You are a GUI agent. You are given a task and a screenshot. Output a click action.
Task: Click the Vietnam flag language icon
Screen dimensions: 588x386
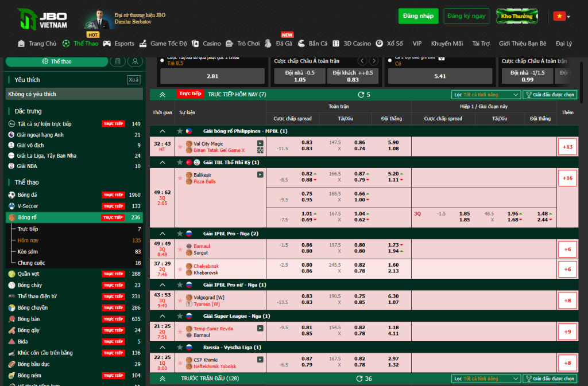point(559,16)
